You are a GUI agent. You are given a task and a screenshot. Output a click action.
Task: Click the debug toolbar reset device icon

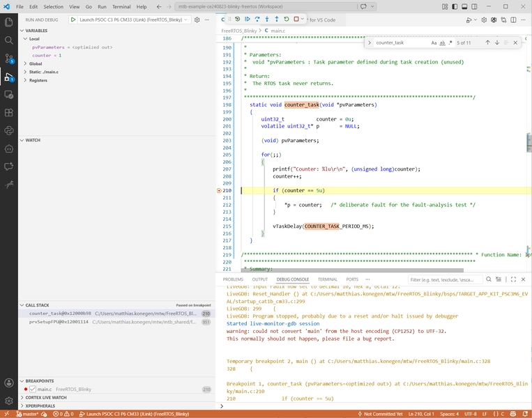pos(238,20)
